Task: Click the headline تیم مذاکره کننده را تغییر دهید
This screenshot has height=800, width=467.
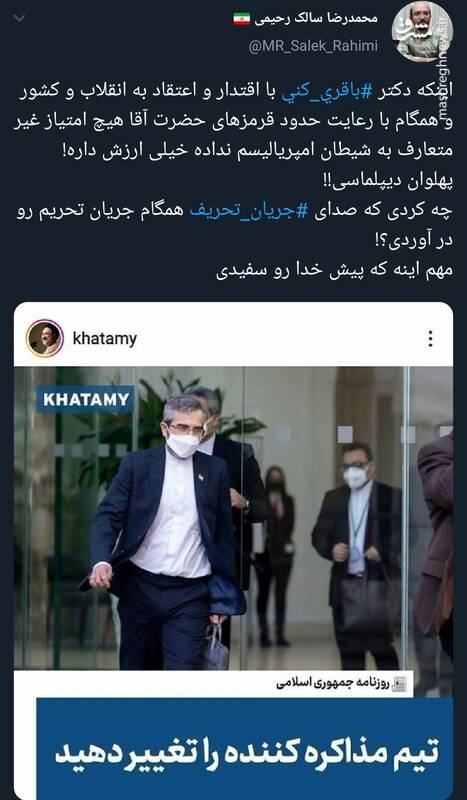Action: point(246,754)
